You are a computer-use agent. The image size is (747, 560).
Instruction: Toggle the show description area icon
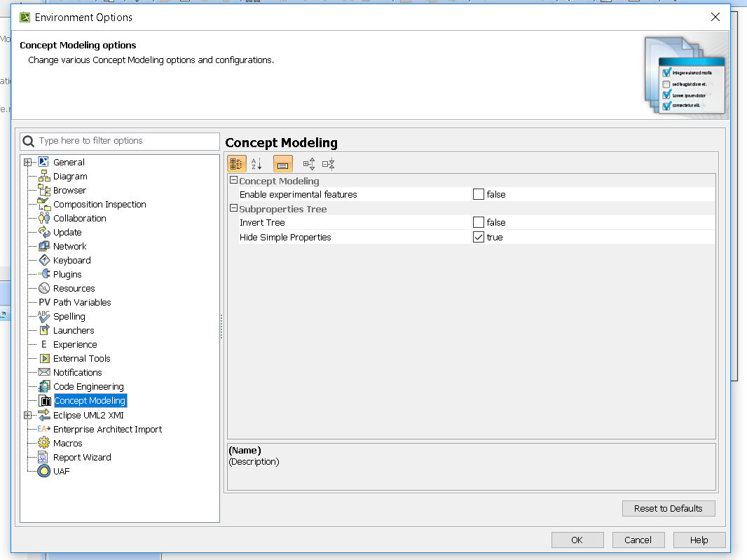(282, 164)
